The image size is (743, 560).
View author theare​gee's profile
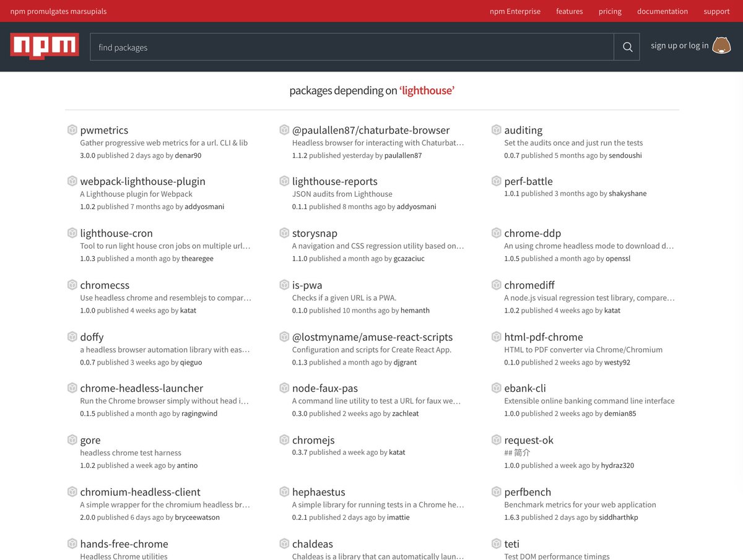198,259
